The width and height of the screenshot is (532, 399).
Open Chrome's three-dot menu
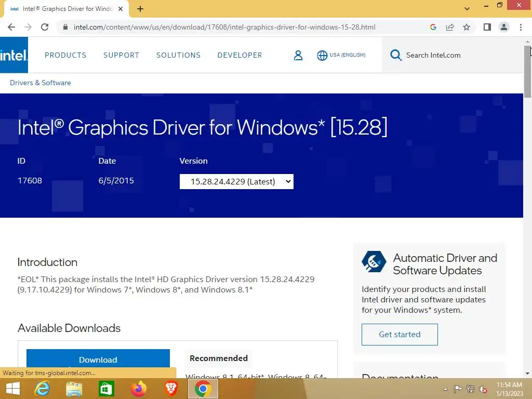(x=521, y=27)
